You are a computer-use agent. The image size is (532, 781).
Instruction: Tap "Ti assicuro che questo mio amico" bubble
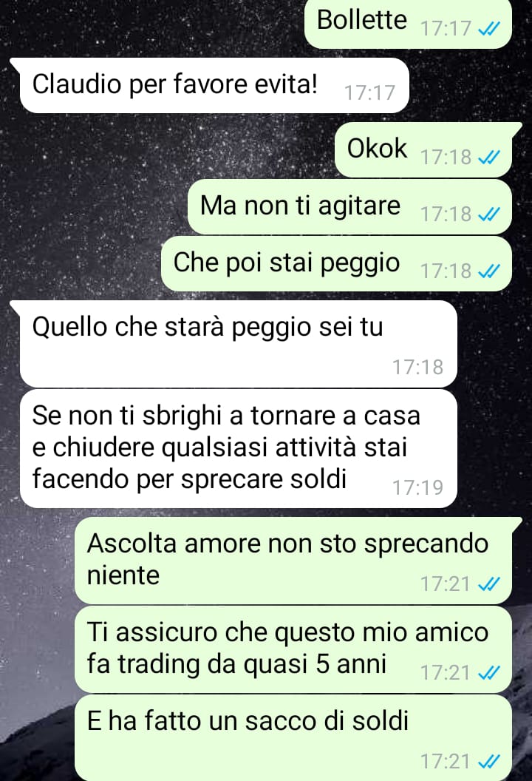click(293, 649)
